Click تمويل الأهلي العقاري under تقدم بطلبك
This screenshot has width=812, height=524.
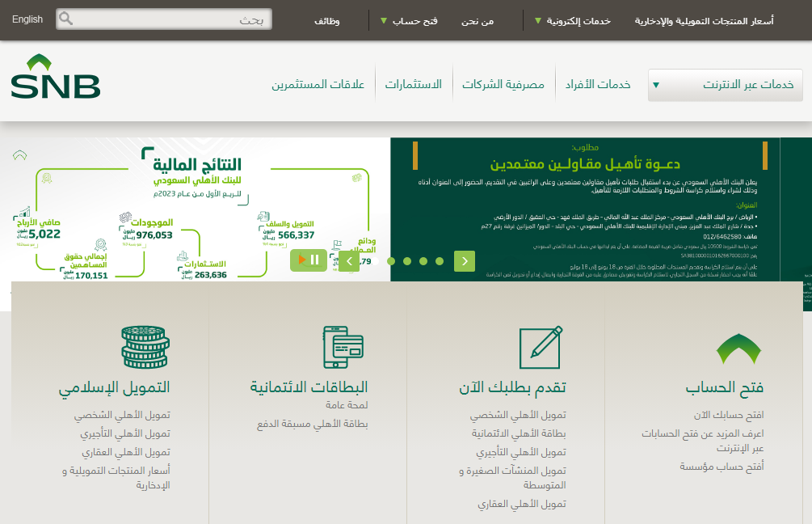click(x=522, y=504)
